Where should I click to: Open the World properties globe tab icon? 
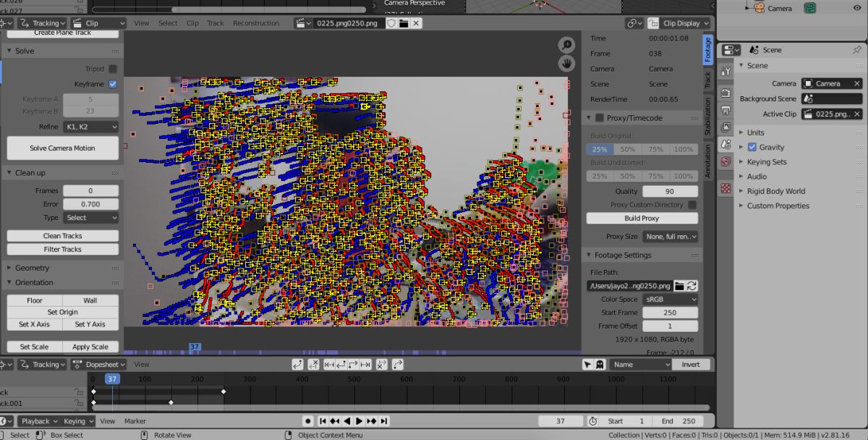[726, 161]
